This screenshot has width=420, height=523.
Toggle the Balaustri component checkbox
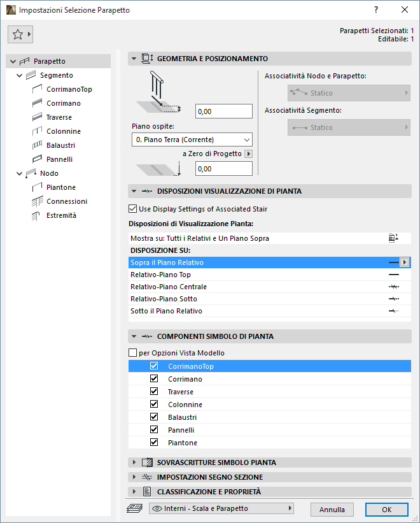click(154, 417)
